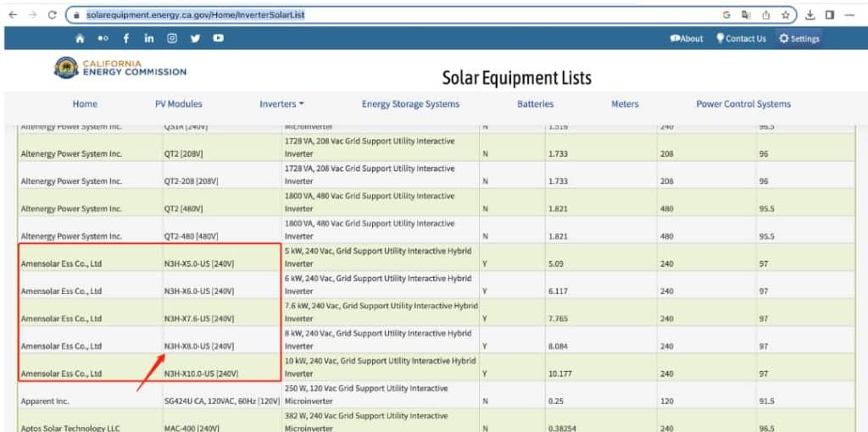Screen dimensions: 868x432
Task: Open the Batteries menu item
Action: 535,104
